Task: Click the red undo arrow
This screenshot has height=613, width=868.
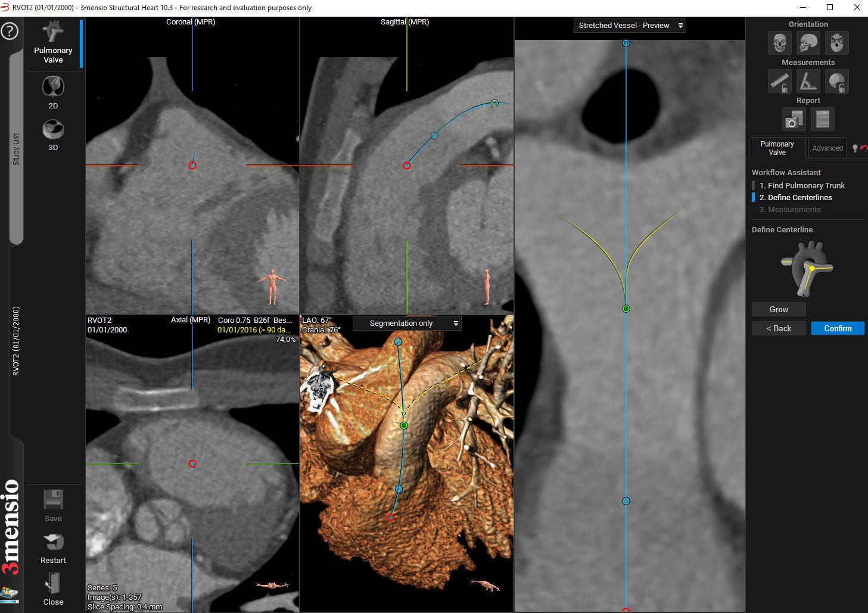Action: point(863,148)
